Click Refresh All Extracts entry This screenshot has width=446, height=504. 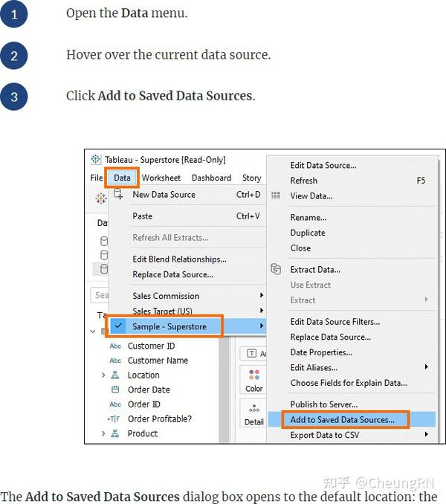click(188, 238)
